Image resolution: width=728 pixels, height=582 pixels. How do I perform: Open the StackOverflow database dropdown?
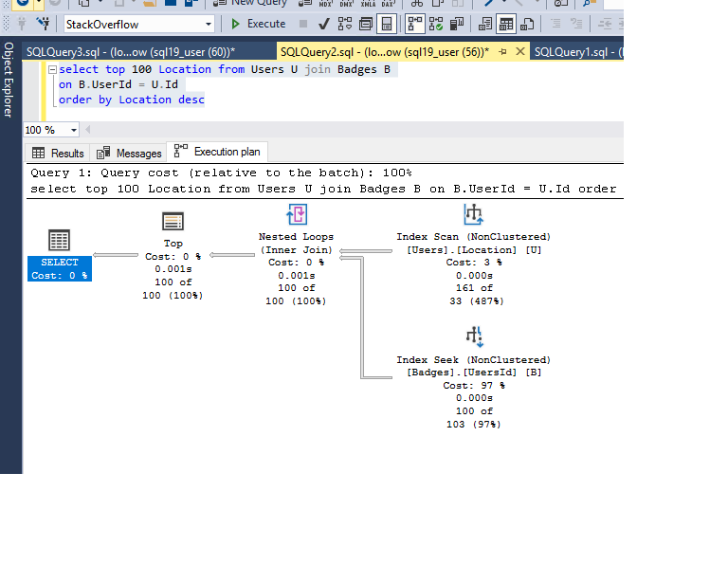tap(209, 24)
